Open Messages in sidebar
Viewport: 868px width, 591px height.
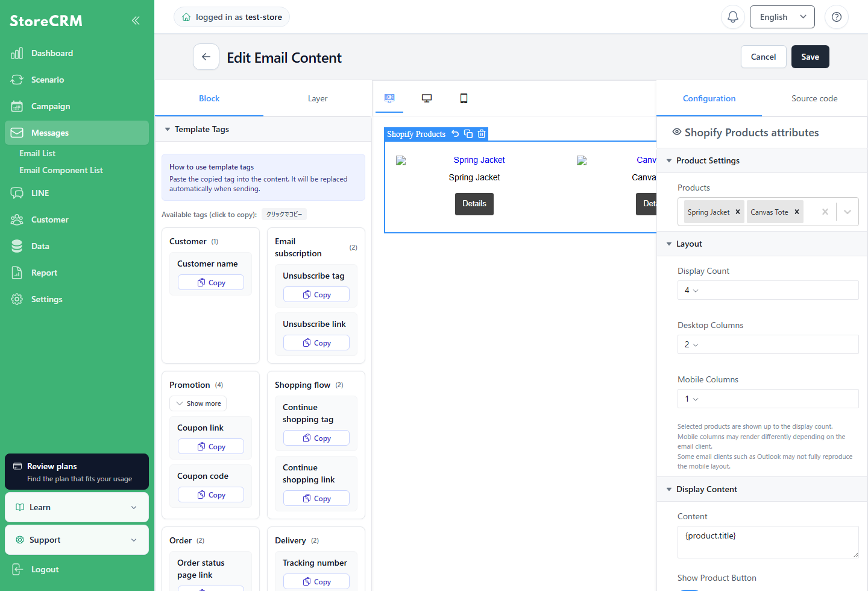77,133
